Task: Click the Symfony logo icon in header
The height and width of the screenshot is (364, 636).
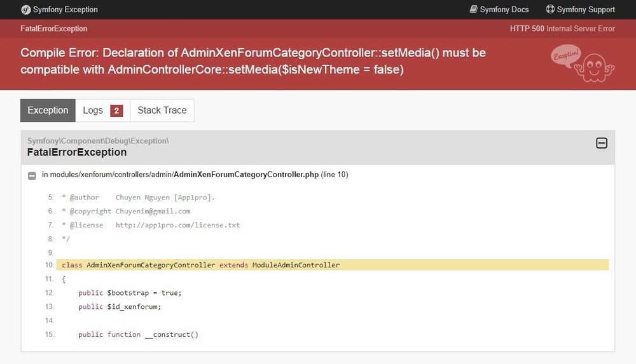Action: [26, 10]
